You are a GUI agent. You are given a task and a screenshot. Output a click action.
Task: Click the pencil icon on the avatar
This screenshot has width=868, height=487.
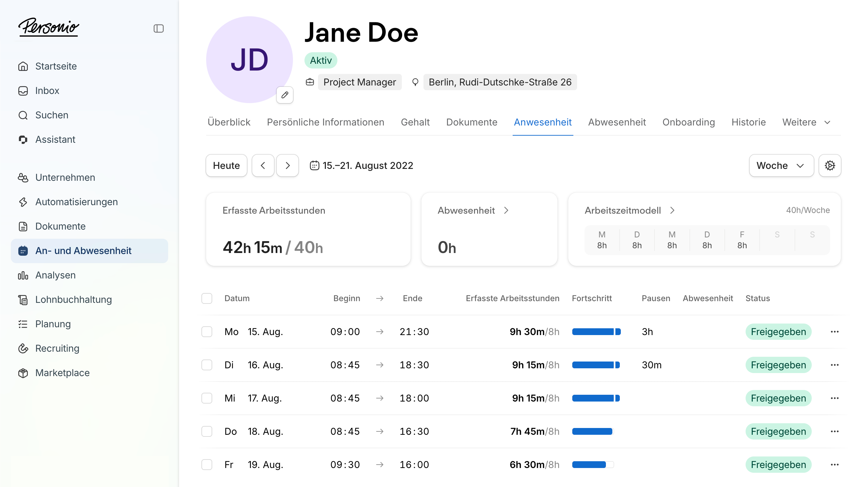(285, 95)
